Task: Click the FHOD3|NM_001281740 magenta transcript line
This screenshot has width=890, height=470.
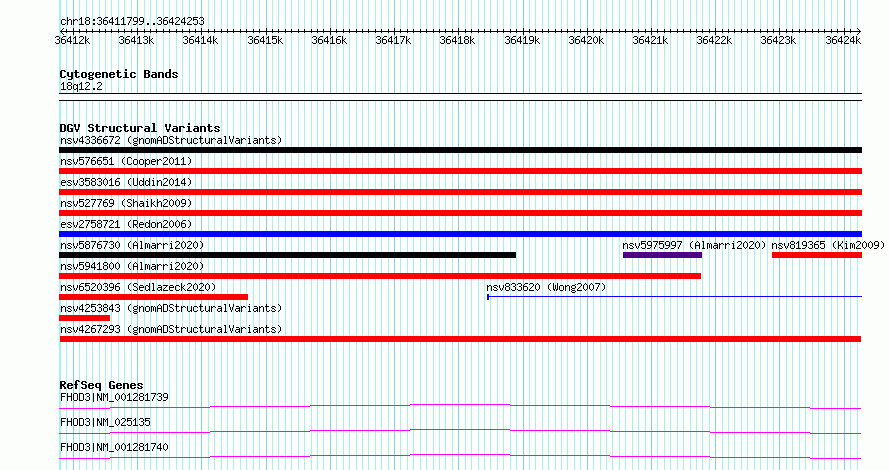Action: [460, 456]
